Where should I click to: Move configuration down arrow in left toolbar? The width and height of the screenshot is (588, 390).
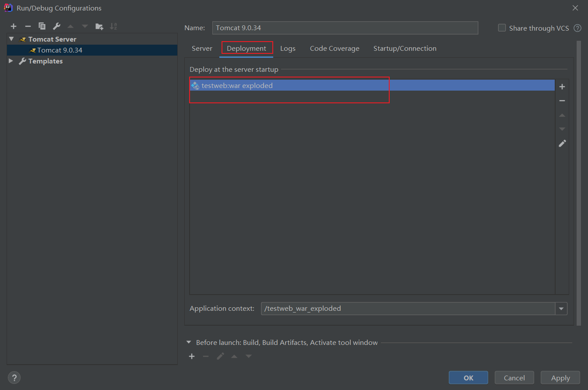click(85, 26)
